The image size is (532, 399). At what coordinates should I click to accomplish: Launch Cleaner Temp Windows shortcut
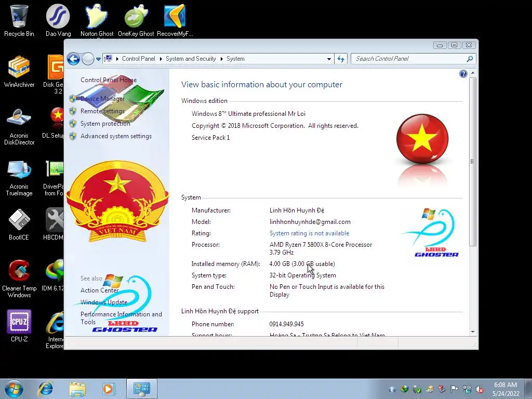pos(19,279)
